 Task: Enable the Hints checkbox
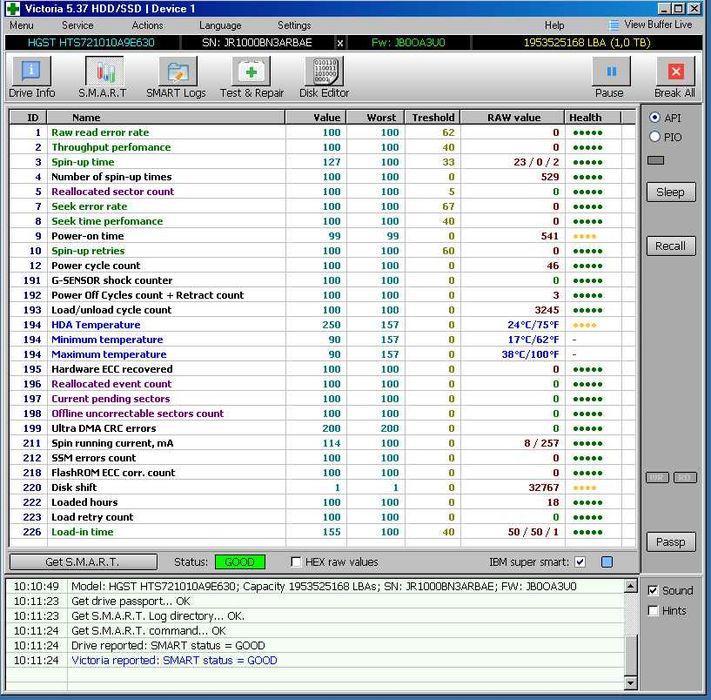pyautogui.click(x=653, y=611)
